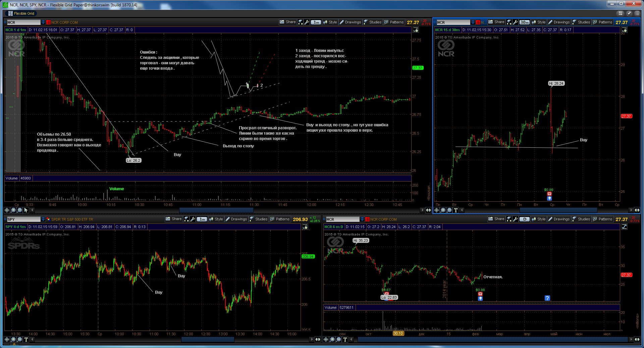This screenshot has width=644, height=348.
Task: Open the 30m timeframe selector
Action: click(x=525, y=22)
